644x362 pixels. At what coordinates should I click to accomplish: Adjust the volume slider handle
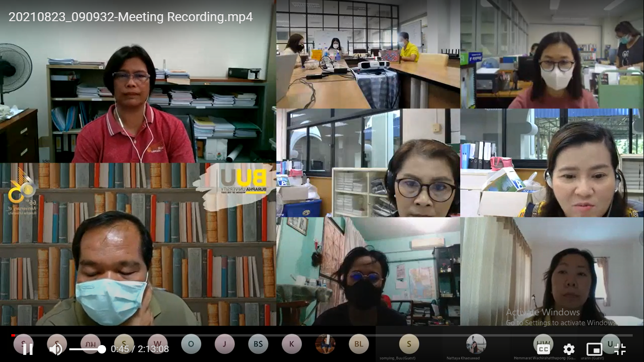click(x=101, y=349)
